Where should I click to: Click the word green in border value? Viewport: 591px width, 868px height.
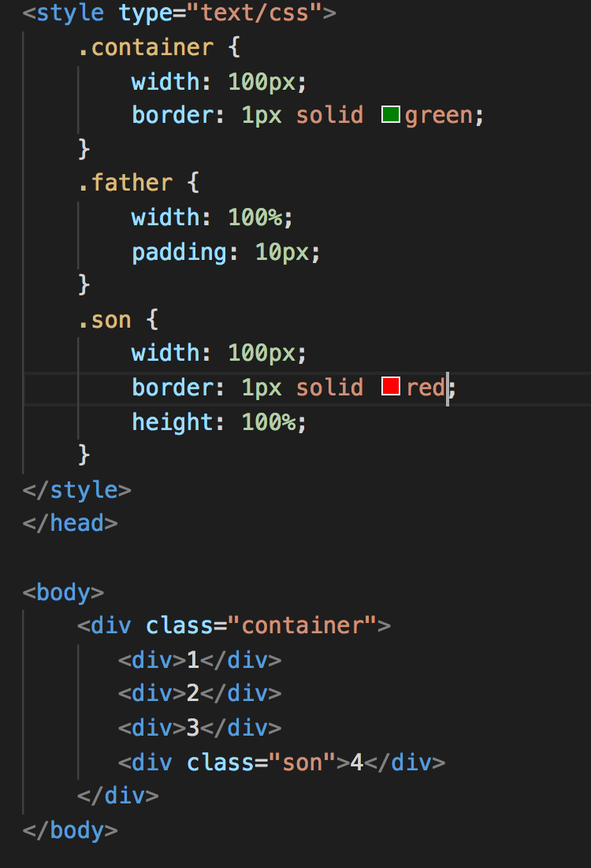[439, 117]
